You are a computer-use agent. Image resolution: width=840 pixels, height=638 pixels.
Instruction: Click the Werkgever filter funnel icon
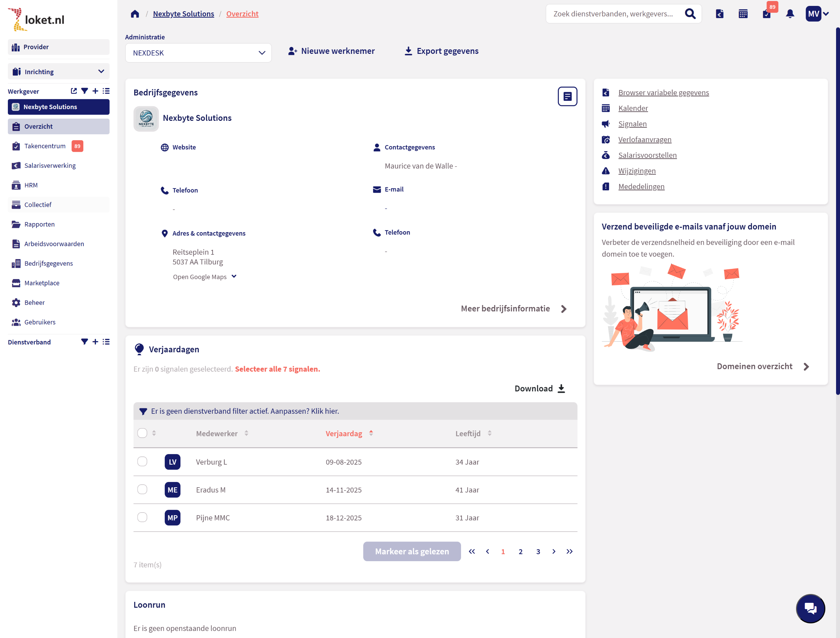84,91
